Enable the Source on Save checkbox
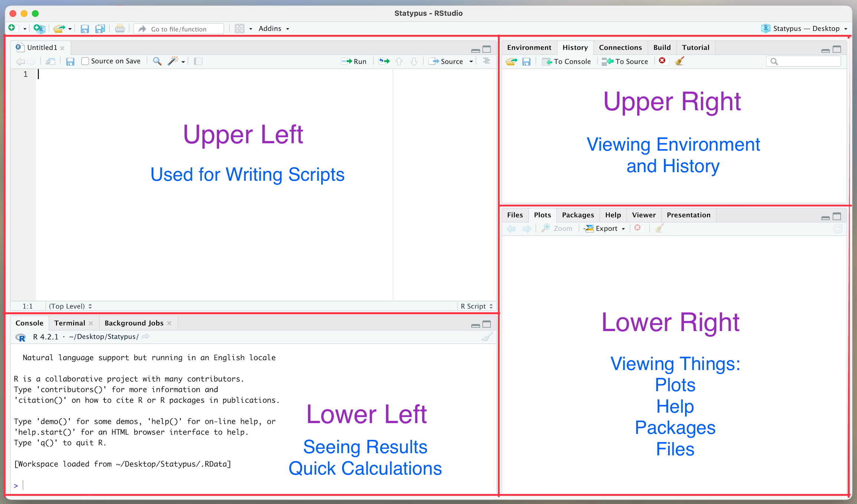 pos(85,61)
